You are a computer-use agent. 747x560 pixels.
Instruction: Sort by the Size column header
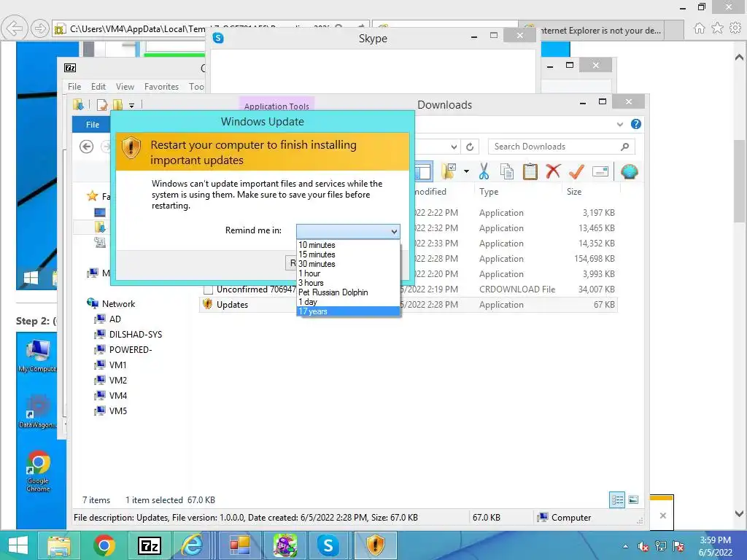pos(574,192)
